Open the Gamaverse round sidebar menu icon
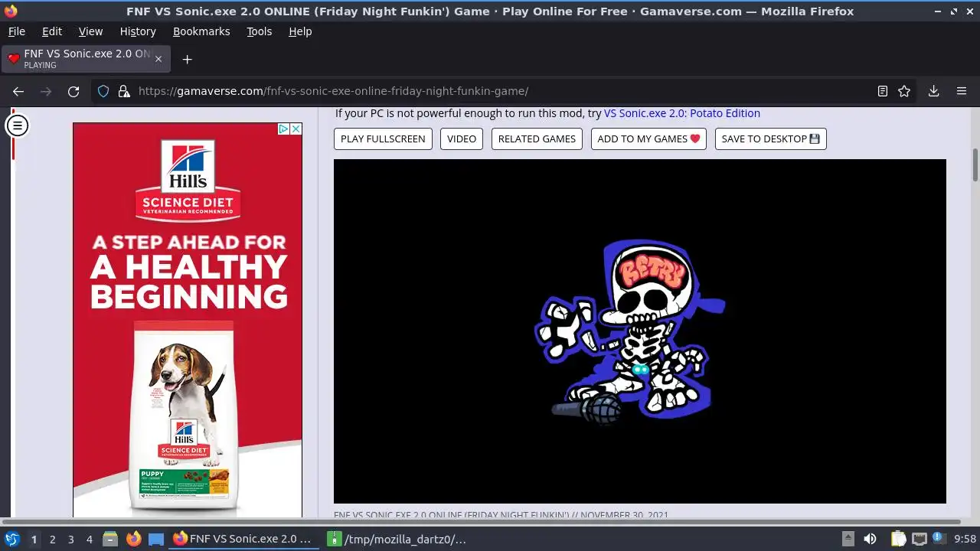 click(x=17, y=125)
